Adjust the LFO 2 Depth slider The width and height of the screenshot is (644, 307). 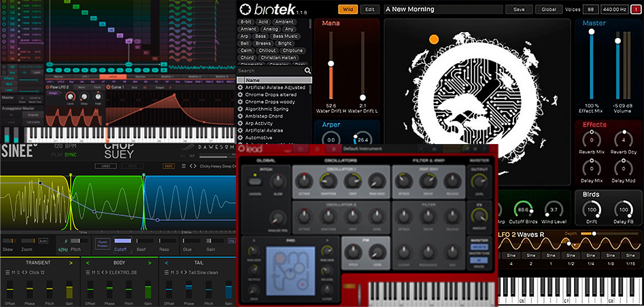(610, 234)
